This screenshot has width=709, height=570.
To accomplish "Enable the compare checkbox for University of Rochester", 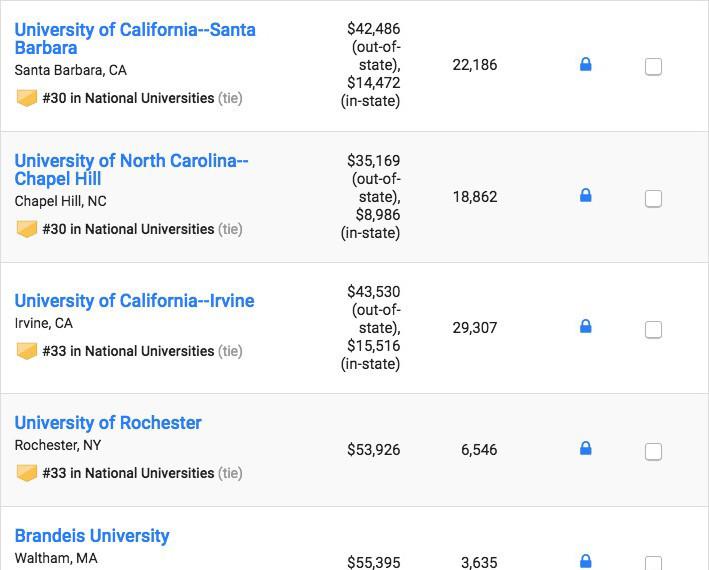I will [x=653, y=452].
